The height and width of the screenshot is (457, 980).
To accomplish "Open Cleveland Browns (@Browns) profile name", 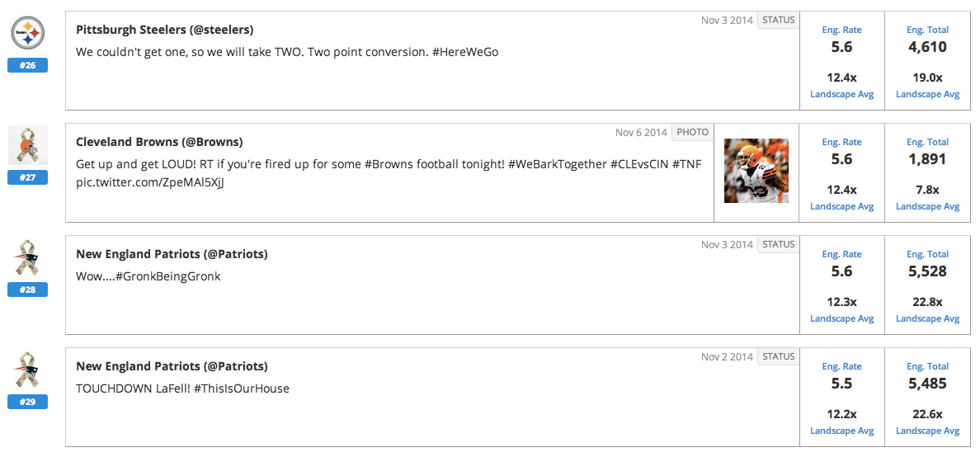I will (159, 142).
